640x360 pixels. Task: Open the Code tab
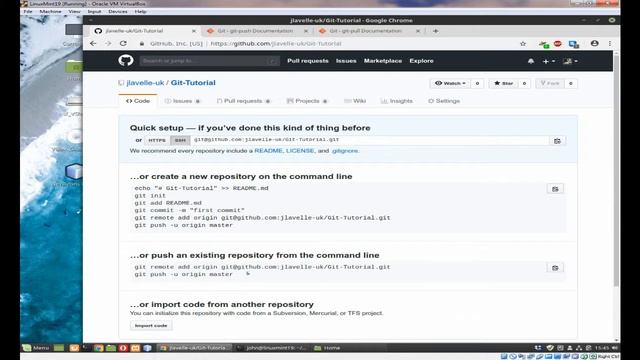coord(138,101)
